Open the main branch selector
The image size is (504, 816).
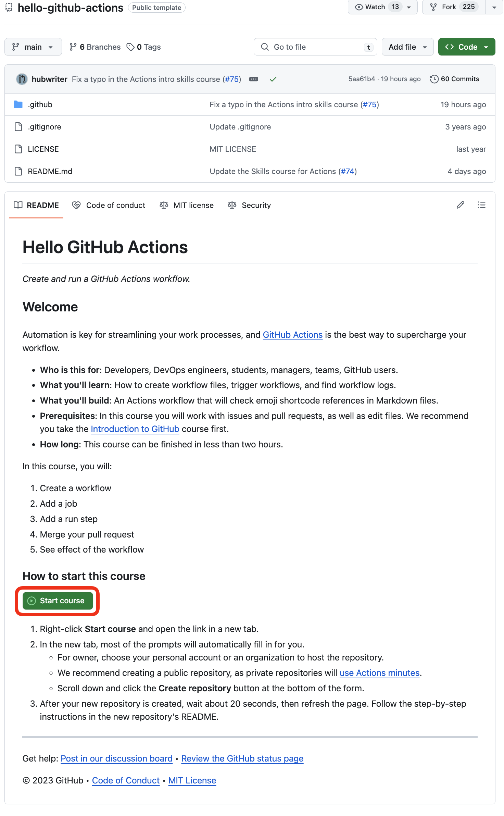coord(33,47)
